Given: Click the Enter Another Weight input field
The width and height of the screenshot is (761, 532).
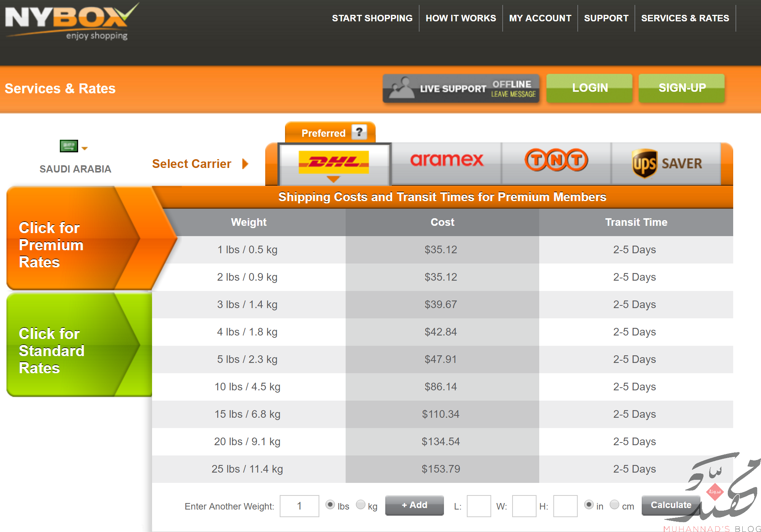Looking at the screenshot, I should point(299,506).
